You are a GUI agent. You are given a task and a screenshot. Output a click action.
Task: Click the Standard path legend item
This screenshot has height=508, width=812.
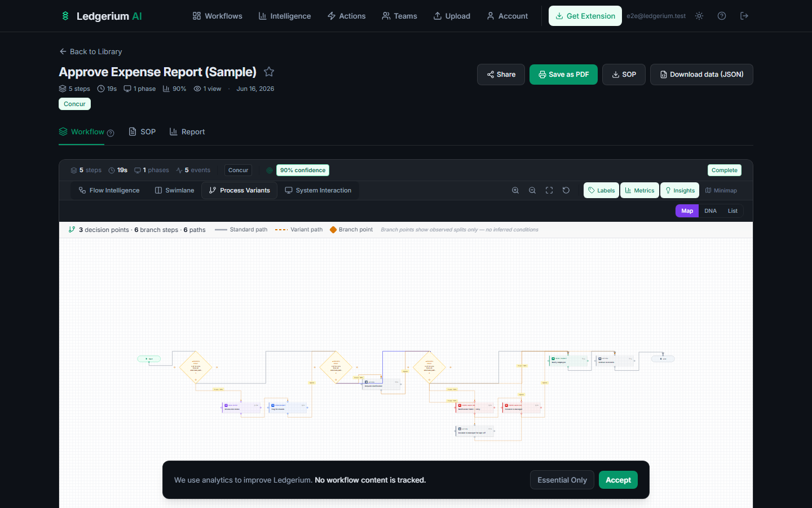(x=241, y=230)
